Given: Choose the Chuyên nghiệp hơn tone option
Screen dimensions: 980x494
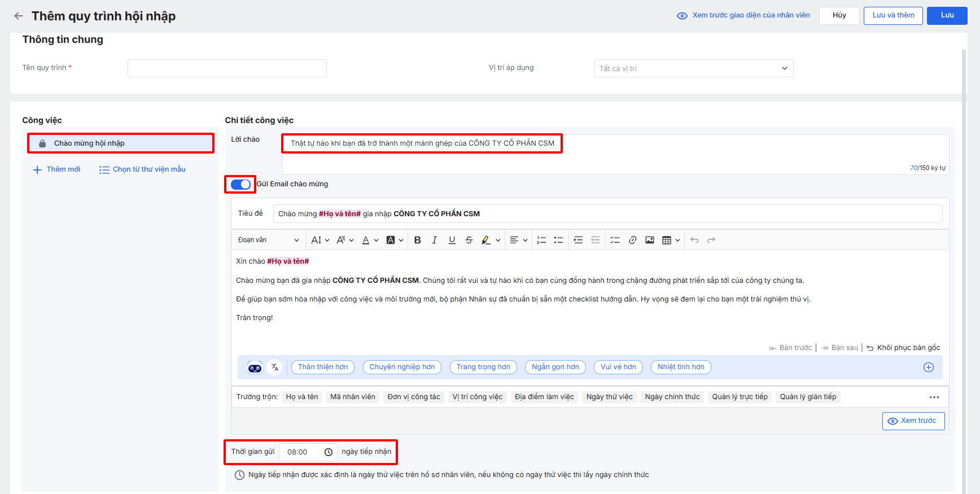Looking at the screenshot, I should pos(402,367).
